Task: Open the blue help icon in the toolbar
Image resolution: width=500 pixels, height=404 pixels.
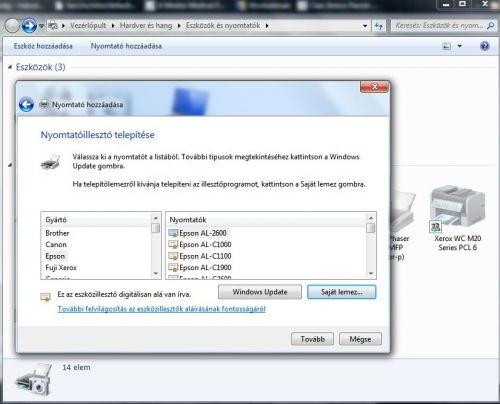Action: pos(485,46)
